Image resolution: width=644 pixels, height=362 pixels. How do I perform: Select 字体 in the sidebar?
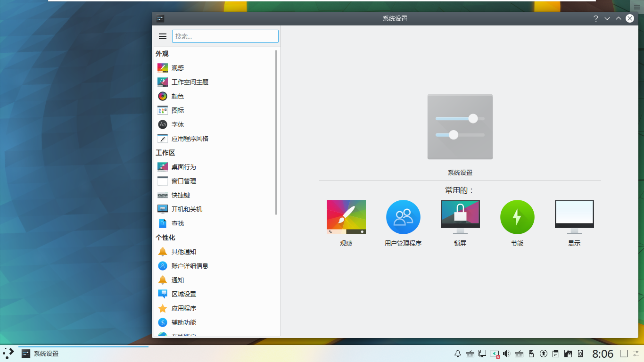coord(214,124)
